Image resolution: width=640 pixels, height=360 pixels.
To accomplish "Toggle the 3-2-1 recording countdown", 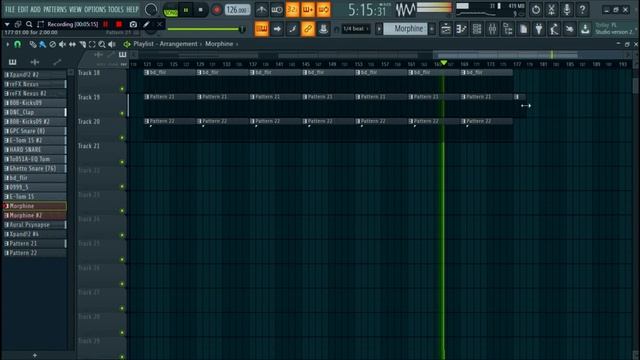I will [292, 9].
